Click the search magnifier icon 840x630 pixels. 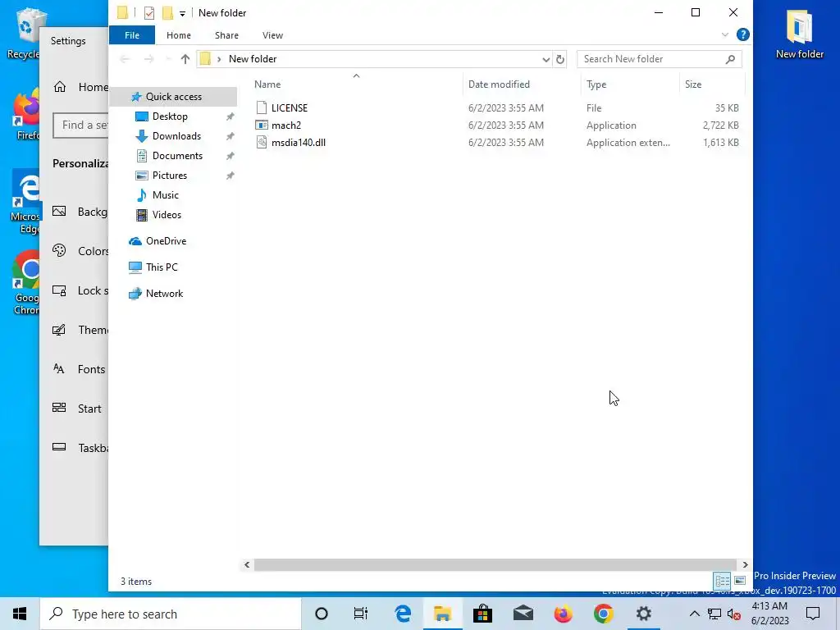point(730,59)
